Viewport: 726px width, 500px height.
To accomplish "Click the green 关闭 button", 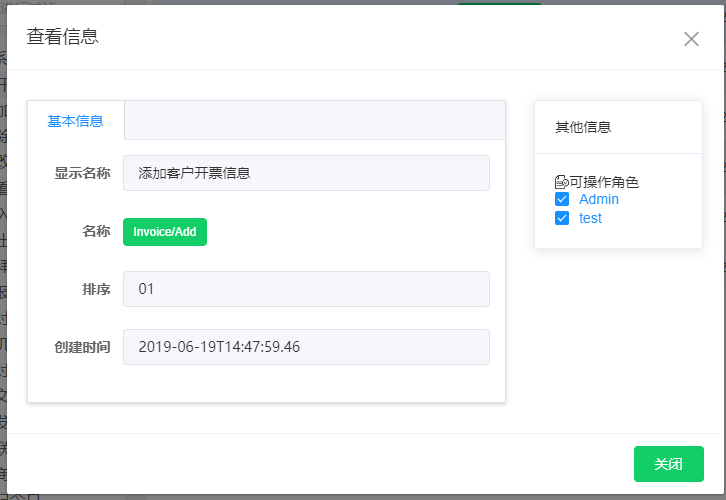I will (x=669, y=464).
